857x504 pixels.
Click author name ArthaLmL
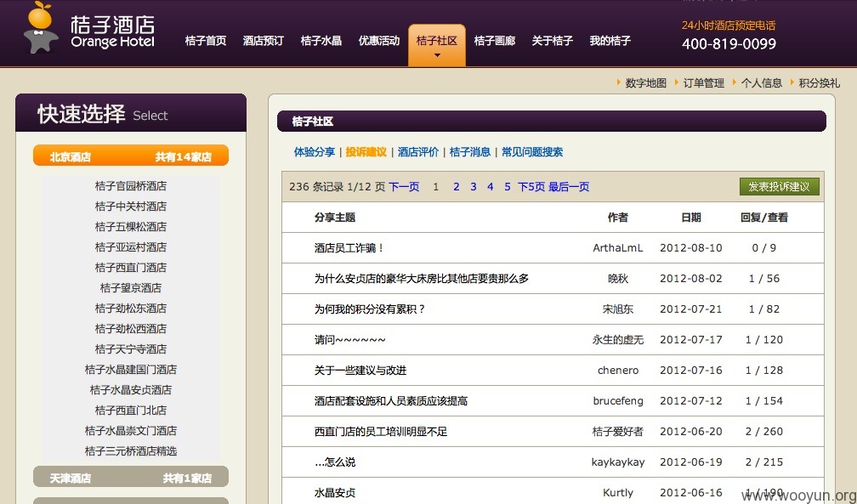[x=618, y=248]
